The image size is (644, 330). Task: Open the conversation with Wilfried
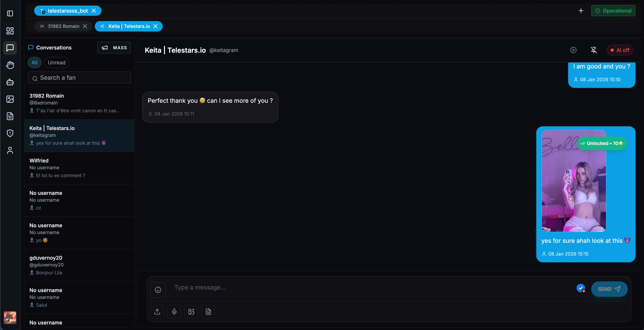pos(79,168)
